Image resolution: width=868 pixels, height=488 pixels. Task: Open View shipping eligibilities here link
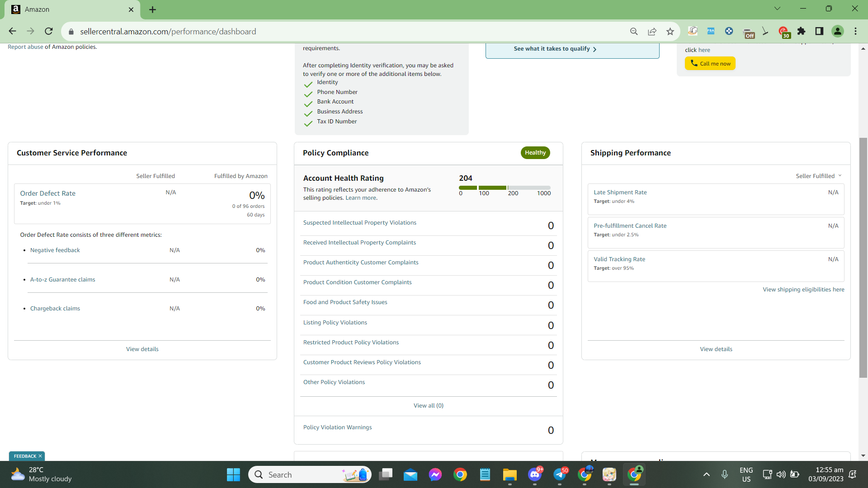(803, 290)
